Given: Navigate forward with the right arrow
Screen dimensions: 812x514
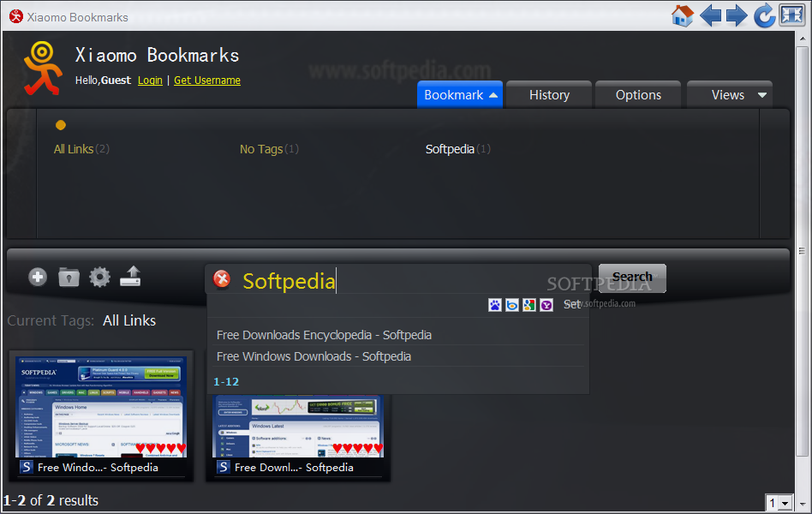Looking at the screenshot, I should click(737, 15).
